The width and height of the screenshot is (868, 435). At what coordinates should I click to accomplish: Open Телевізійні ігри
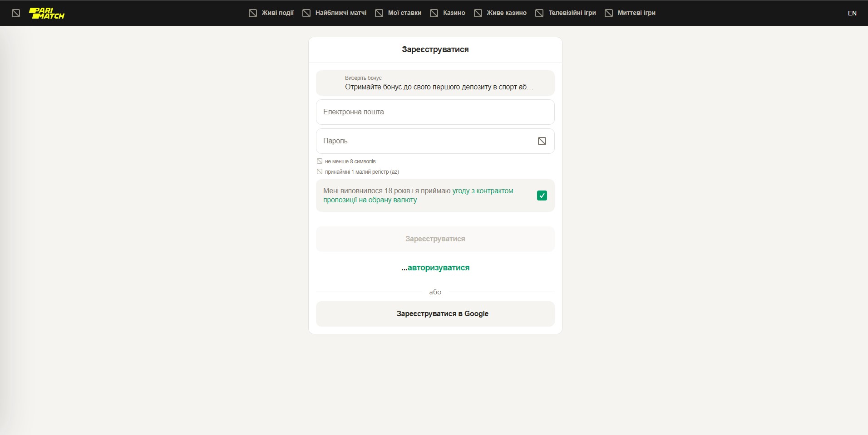point(572,13)
